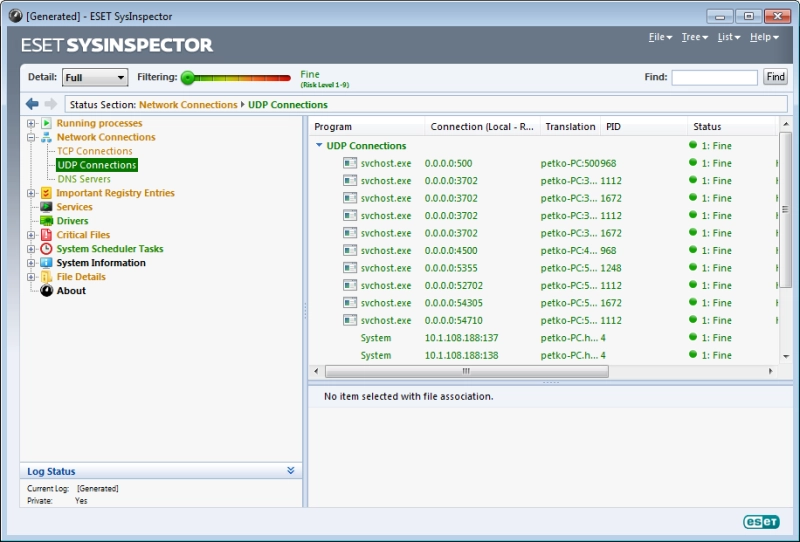Go back with the blue arrow

(x=32, y=104)
